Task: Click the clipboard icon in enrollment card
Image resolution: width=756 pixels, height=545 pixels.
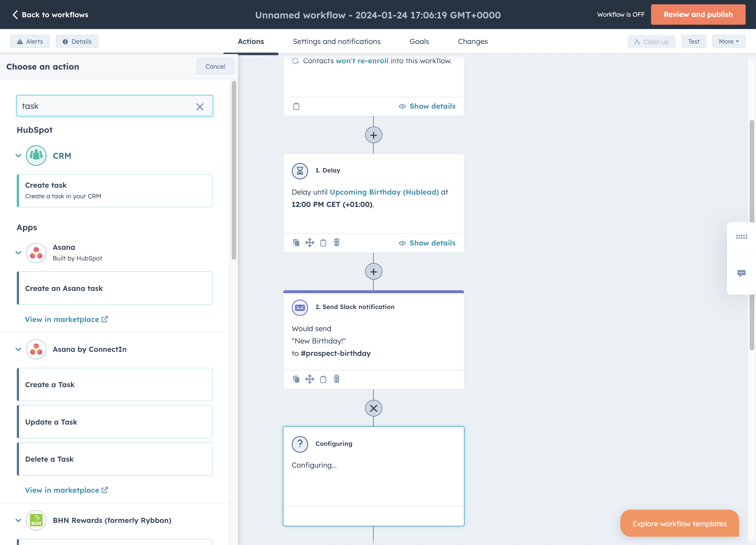Action: 296,106
